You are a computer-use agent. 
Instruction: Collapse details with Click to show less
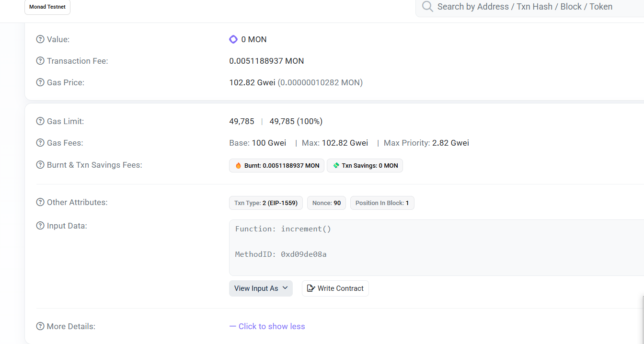click(267, 326)
